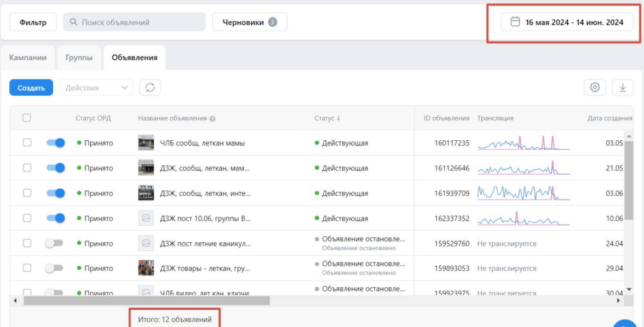Open date range picker 16 мая - 14 июн

(567, 22)
